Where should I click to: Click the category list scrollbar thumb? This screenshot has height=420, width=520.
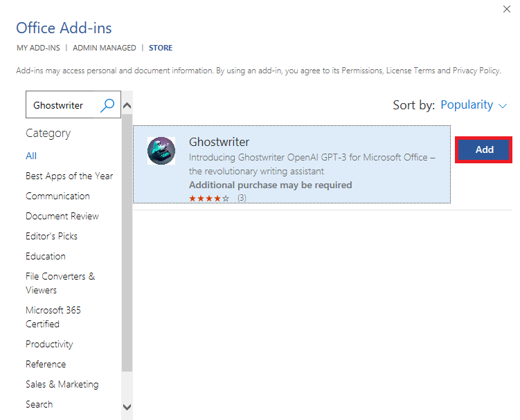(127, 243)
